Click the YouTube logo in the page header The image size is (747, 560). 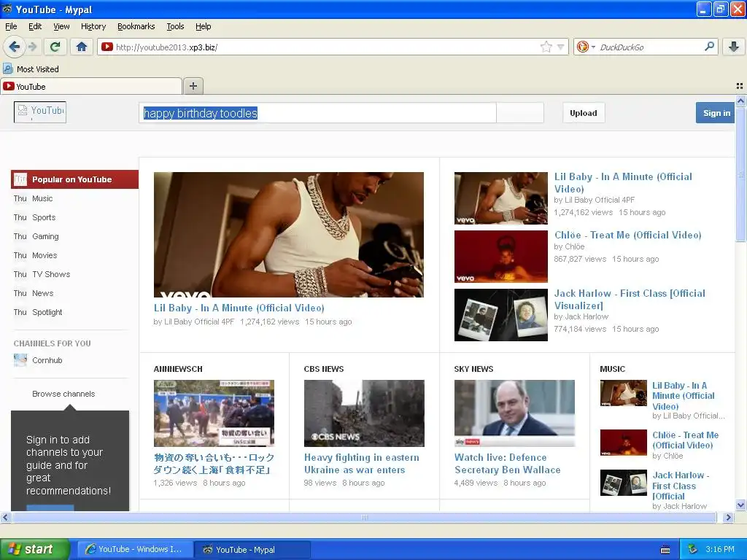pos(40,112)
